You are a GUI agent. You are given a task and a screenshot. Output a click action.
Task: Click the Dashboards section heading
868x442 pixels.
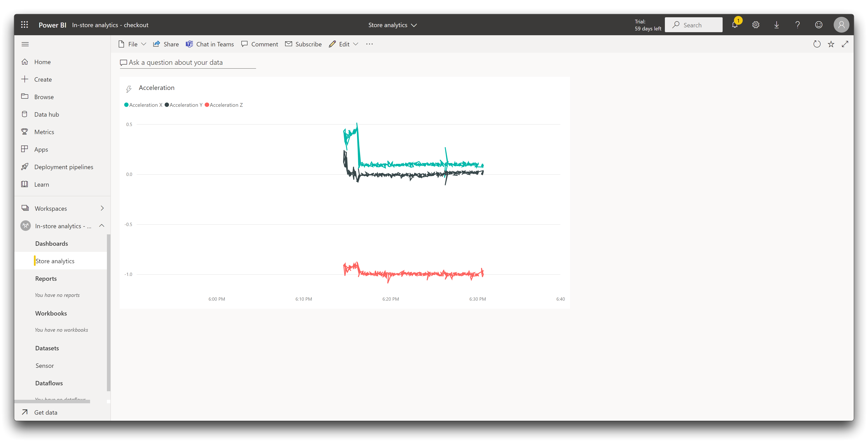pyautogui.click(x=52, y=243)
